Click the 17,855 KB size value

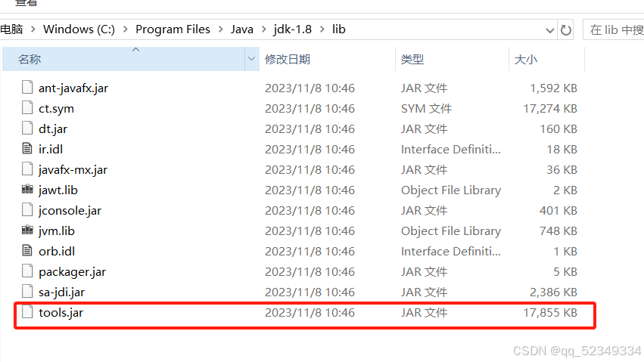pyautogui.click(x=550, y=313)
